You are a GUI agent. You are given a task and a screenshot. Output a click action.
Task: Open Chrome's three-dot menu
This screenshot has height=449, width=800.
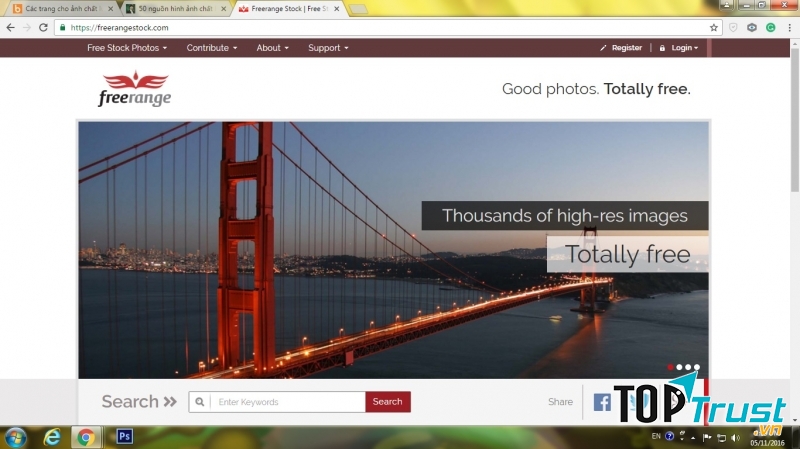click(x=789, y=27)
